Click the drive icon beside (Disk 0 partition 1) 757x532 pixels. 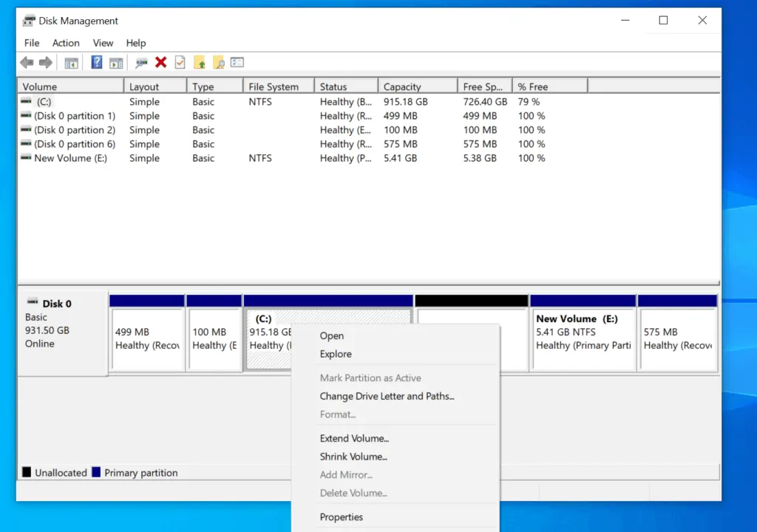coord(26,115)
